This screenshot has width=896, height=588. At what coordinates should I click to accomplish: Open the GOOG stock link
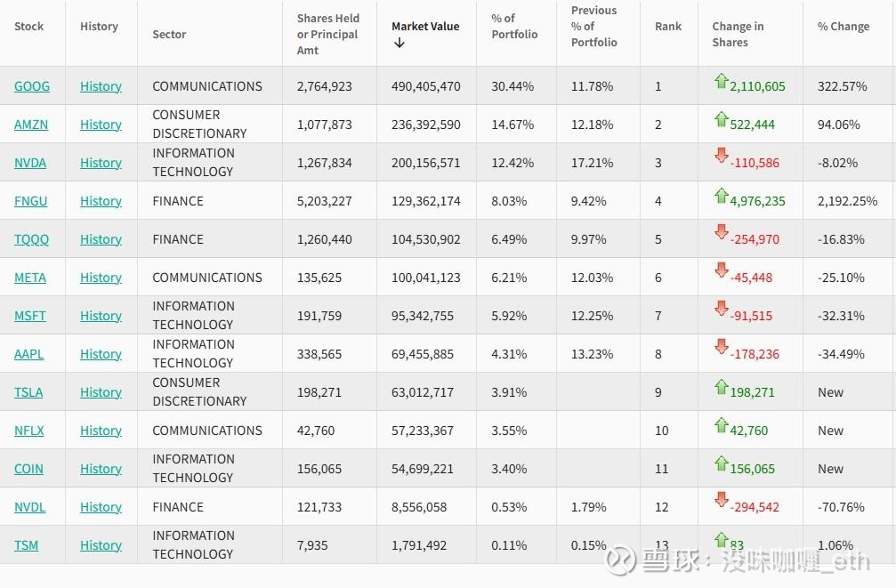32,86
